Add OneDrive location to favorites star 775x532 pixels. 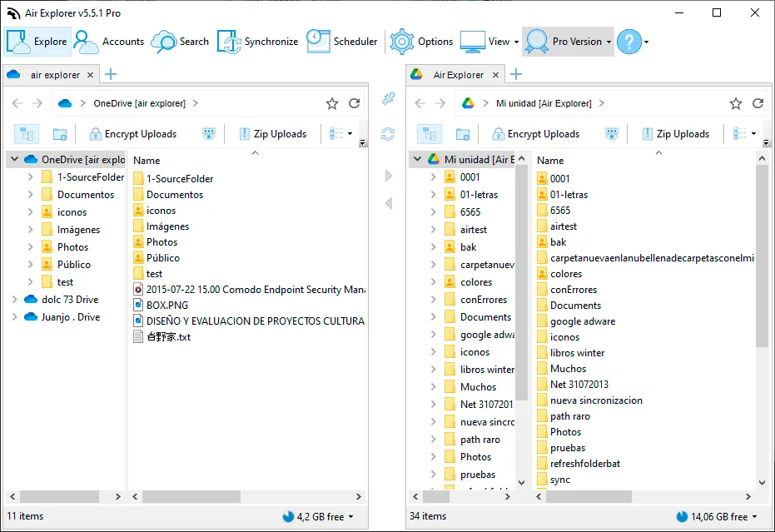click(332, 103)
